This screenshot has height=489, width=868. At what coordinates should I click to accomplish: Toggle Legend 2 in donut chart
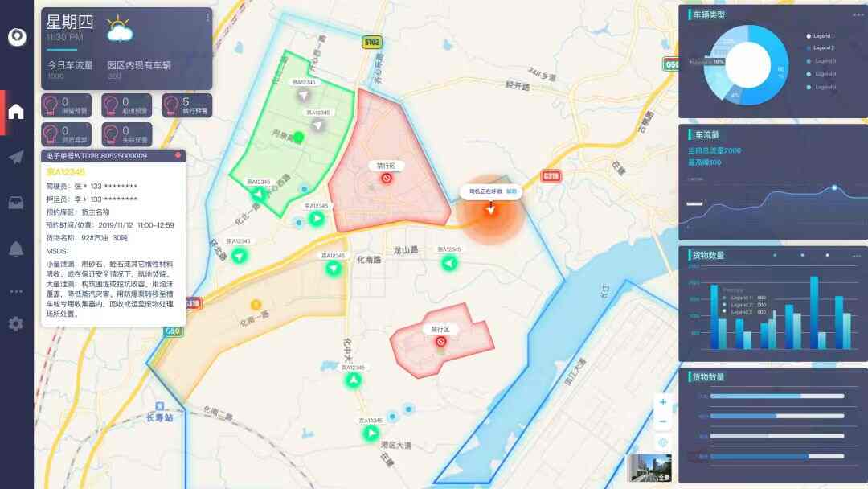[821, 48]
